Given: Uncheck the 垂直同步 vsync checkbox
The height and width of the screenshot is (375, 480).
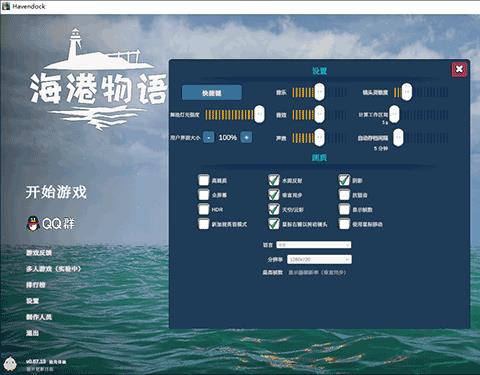Looking at the screenshot, I should 274,195.
